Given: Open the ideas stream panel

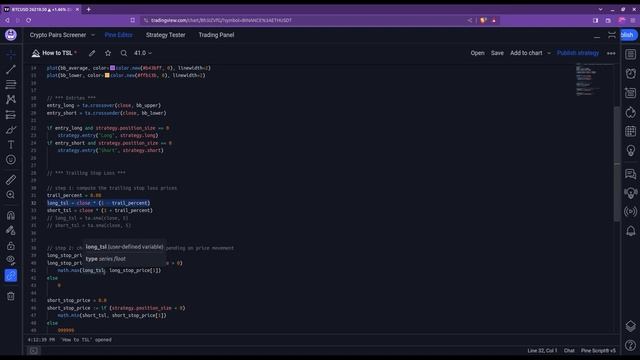Looking at the screenshot, I should 631,193.
